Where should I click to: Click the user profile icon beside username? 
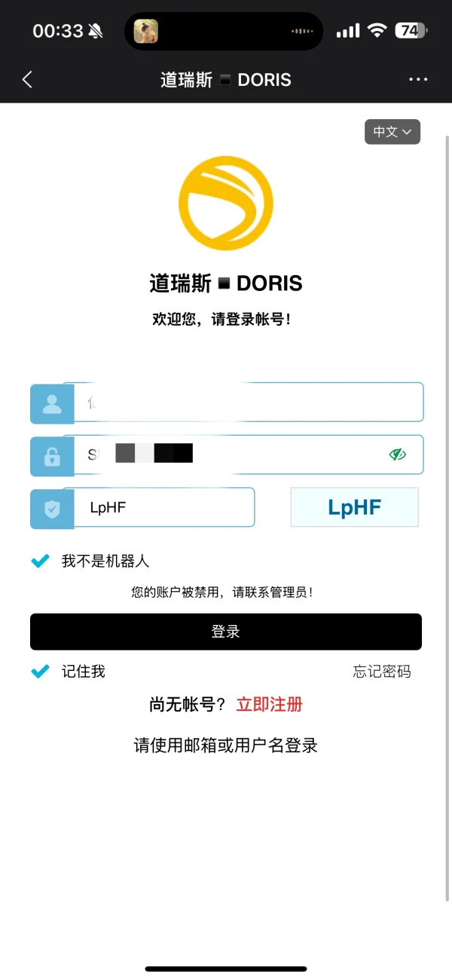52,404
